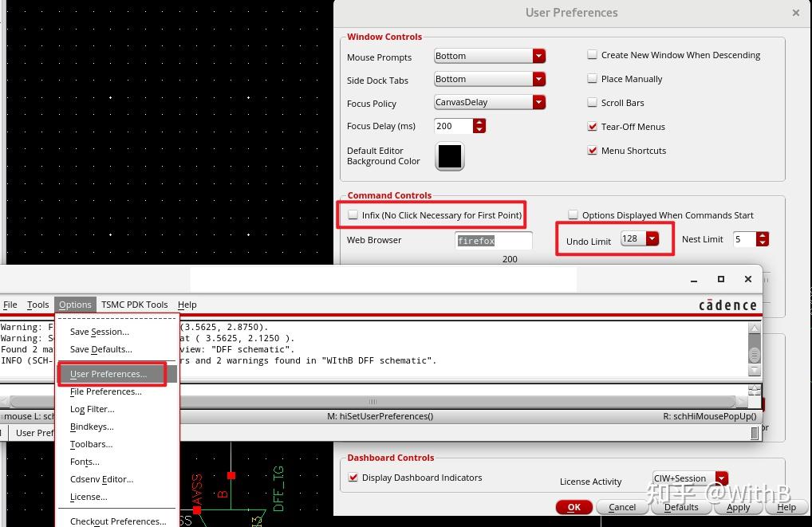Enable the Place Manually option

(x=593, y=78)
